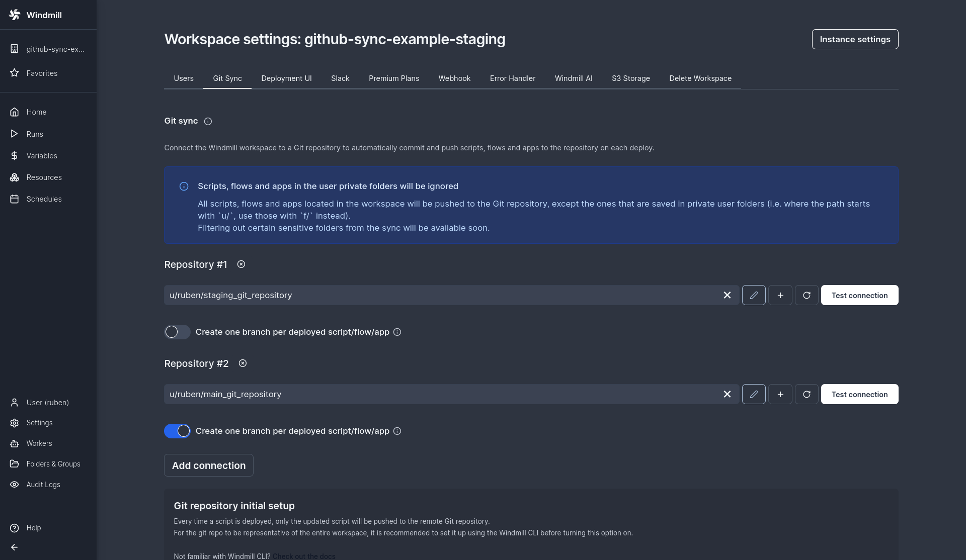Click the 'Repository #1' heading text
This screenshot has width=966, height=560.
tap(196, 264)
